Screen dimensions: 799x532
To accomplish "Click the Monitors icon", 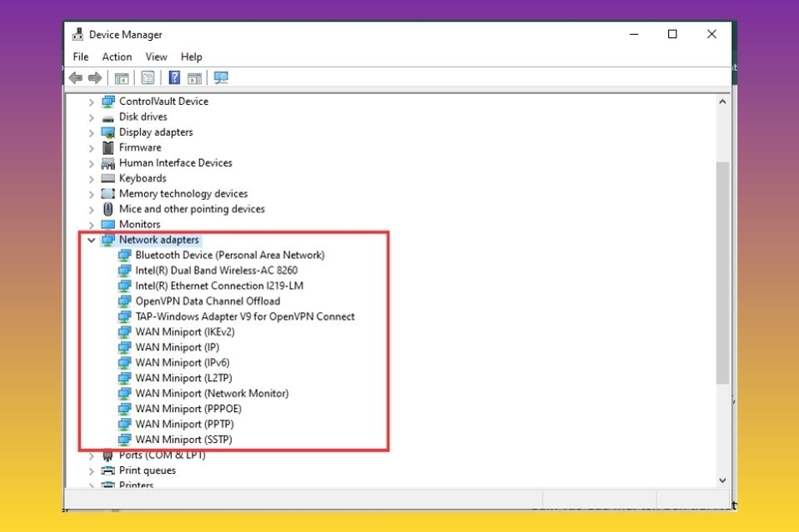I will pos(108,224).
